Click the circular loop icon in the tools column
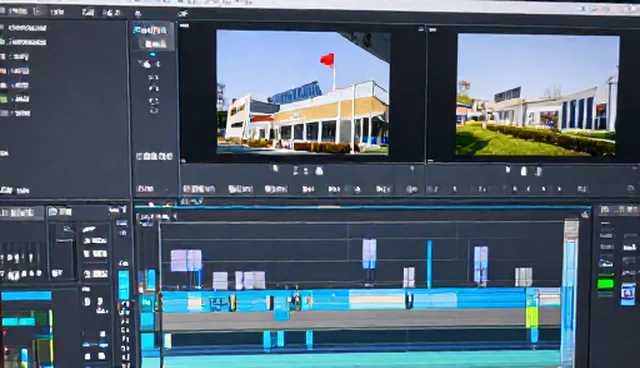Viewport: 640px width, 368px height. coord(154,110)
